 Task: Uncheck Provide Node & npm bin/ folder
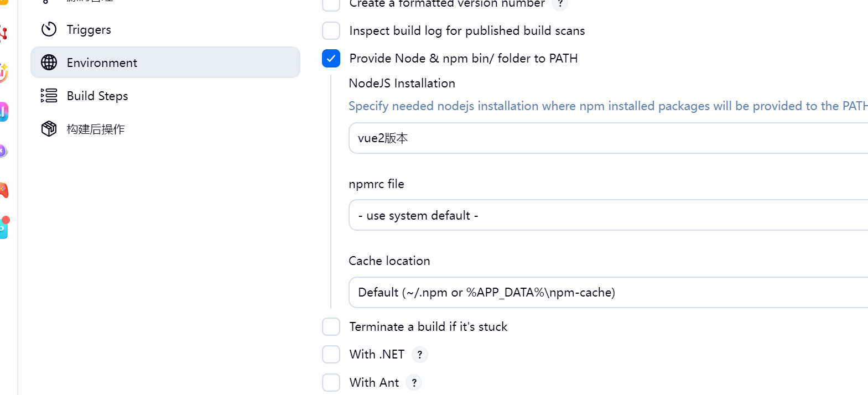pyautogui.click(x=331, y=59)
